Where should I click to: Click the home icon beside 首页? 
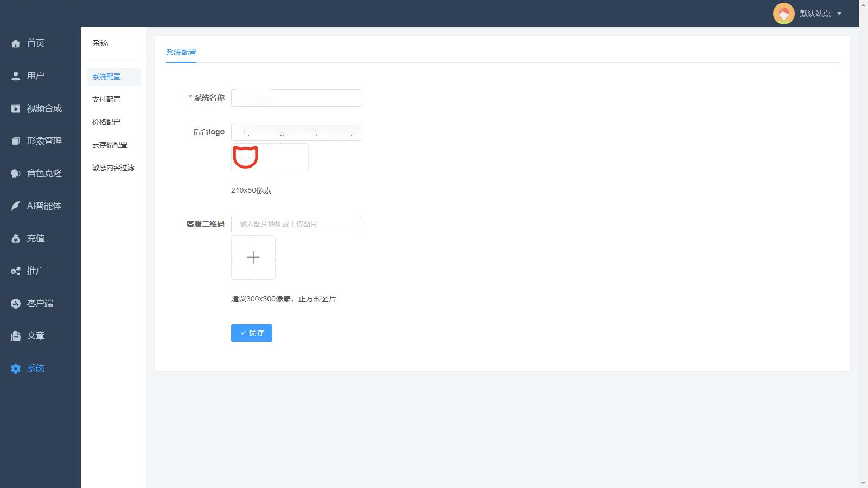pyautogui.click(x=16, y=43)
